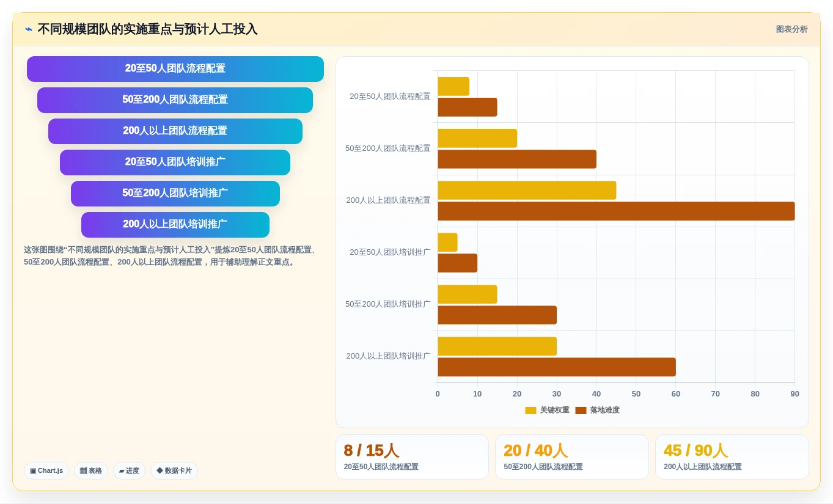Image resolution: width=833 pixels, height=504 pixels.
Task: Click yellow bar for 20至50人团队流程配置
Action: (453, 86)
